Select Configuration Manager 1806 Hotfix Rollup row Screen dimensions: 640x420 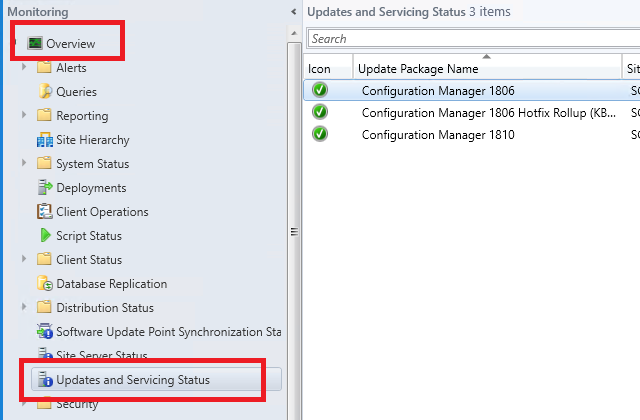472,112
